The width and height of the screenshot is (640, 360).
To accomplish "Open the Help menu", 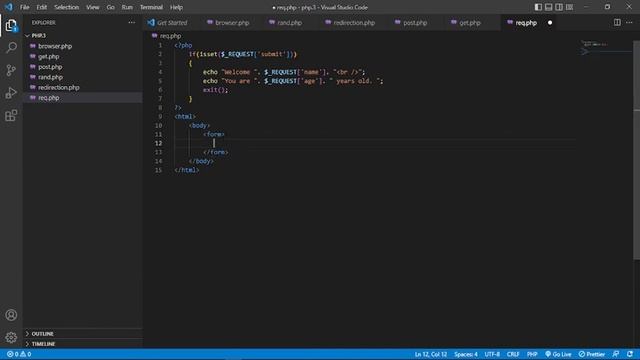I will (x=176, y=7).
